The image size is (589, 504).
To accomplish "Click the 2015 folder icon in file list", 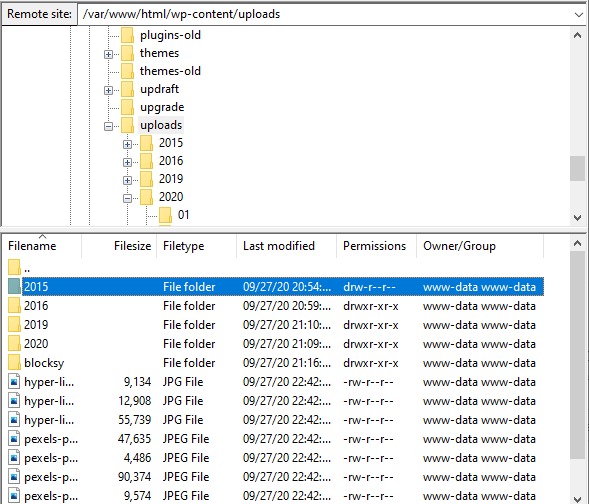I will [14, 287].
